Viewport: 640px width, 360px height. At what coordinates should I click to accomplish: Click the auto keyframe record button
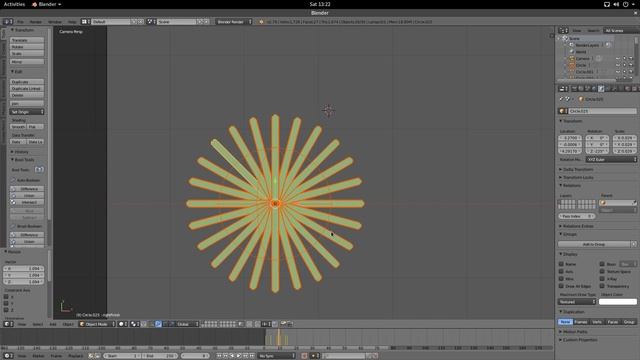click(304, 356)
